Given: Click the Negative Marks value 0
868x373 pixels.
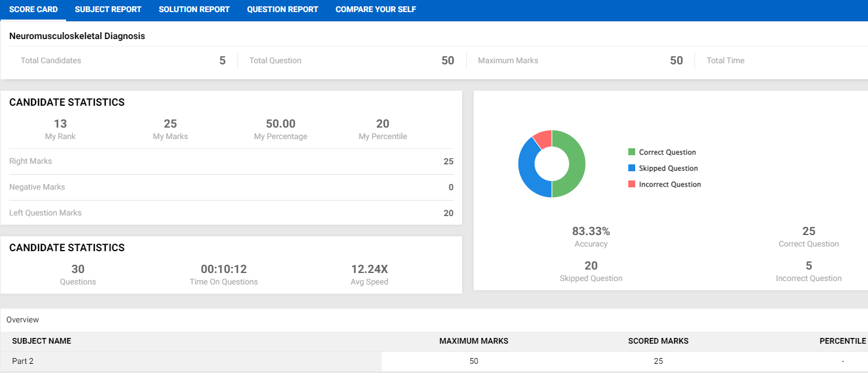Looking at the screenshot, I should [x=451, y=187].
